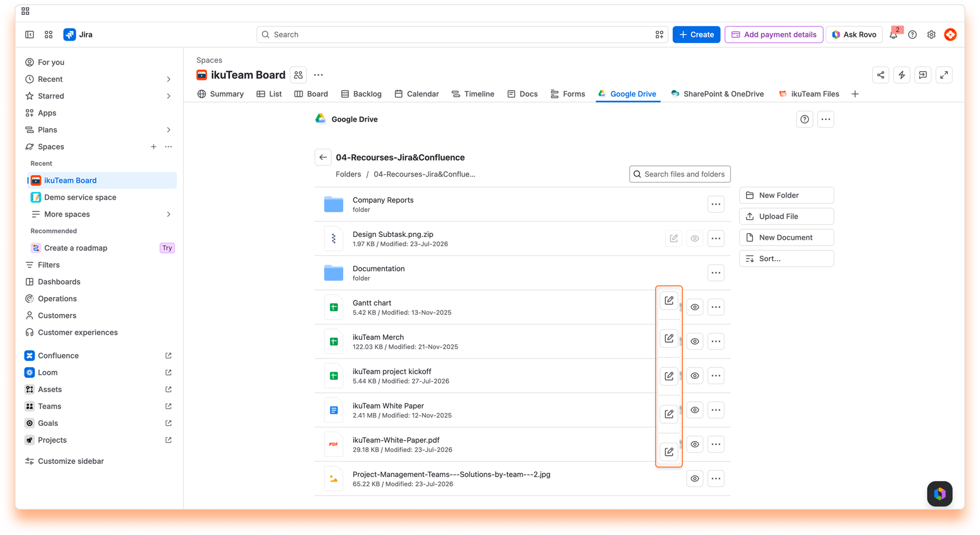Enter full screen with the expand arrows icon
Viewport: 980px width, 535px height.
tap(944, 75)
